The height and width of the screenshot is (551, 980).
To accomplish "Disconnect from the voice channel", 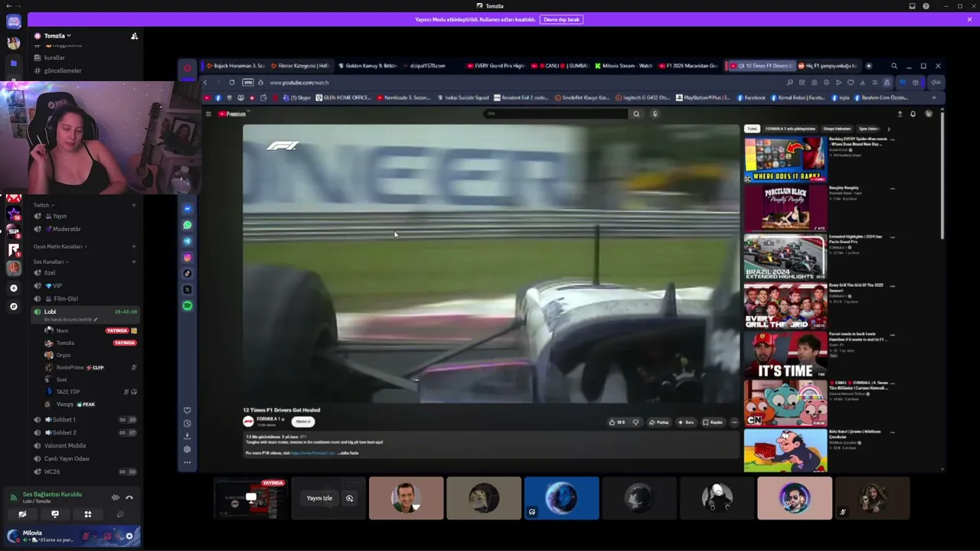I will point(129,497).
